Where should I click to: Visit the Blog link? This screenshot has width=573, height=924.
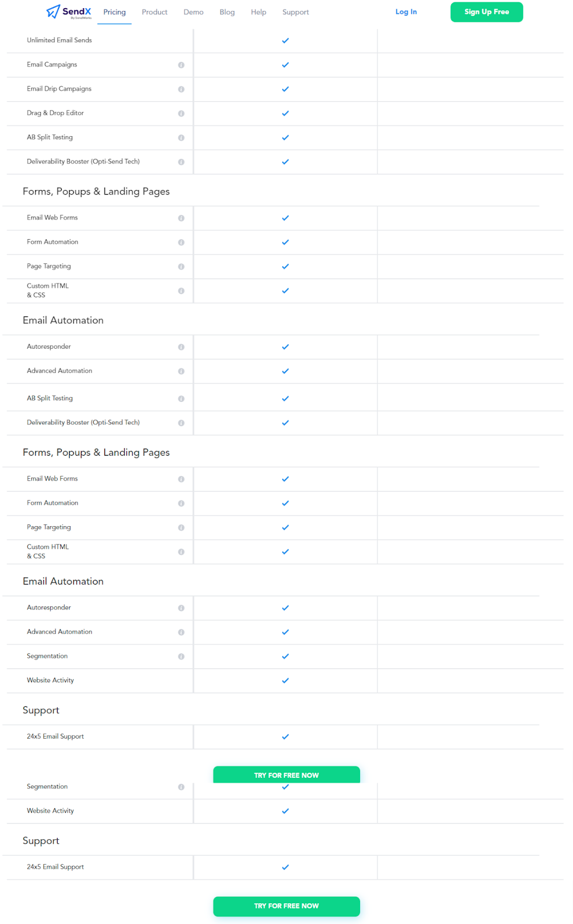(227, 12)
